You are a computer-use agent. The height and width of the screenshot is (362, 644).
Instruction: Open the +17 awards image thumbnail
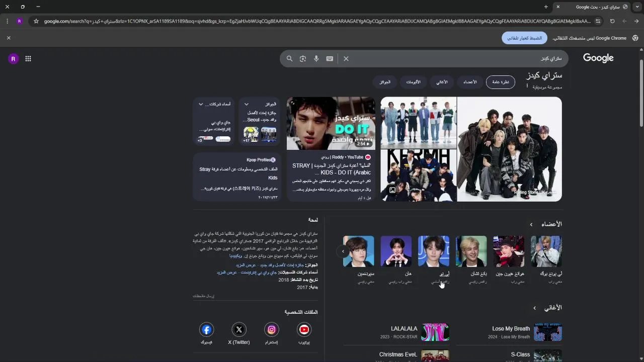(251, 134)
